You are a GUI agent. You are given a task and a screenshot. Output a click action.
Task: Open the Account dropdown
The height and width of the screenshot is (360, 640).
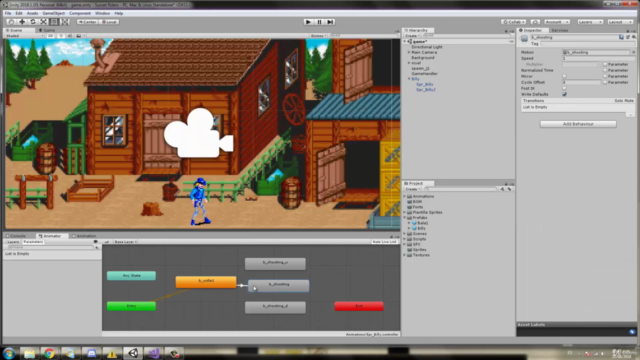pos(557,22)
